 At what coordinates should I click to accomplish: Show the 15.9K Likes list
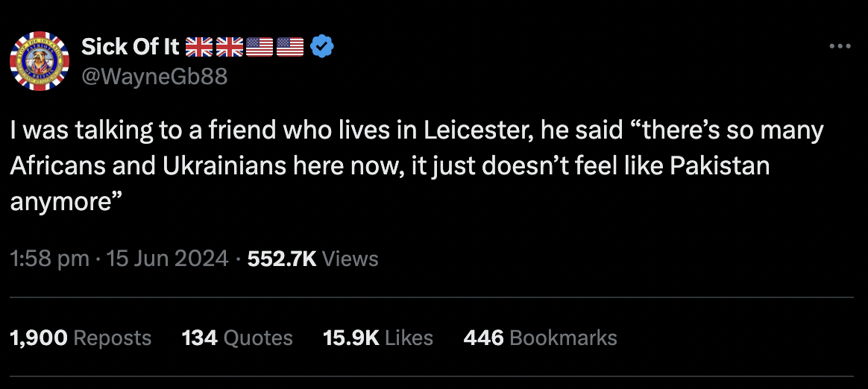point(378,338)
